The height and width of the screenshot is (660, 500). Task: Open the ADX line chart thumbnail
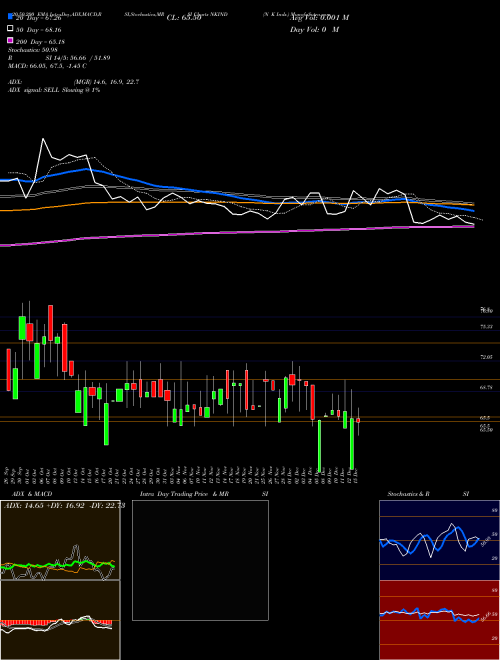(x=60, y=540)
